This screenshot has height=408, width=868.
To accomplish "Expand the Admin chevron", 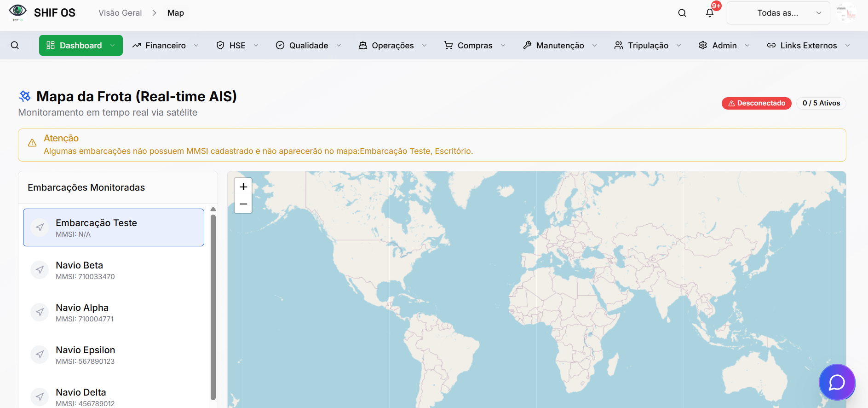I will pyautogui.click(x=747, y=45).
